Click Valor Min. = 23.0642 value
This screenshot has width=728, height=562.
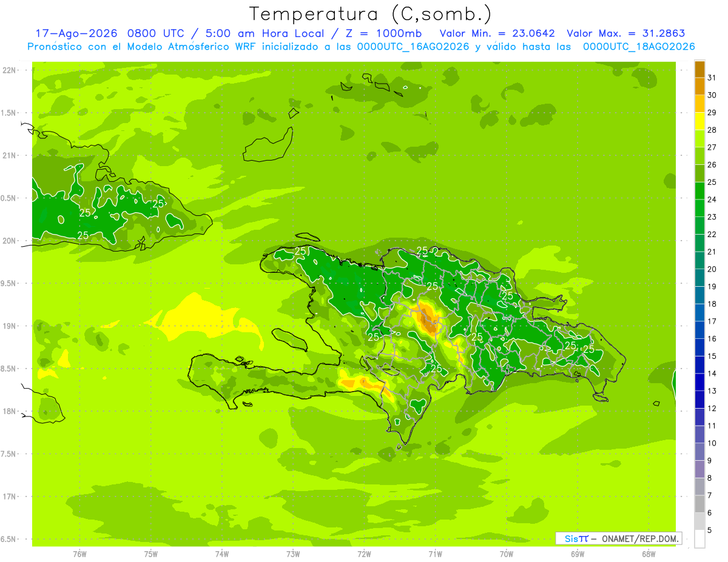click(x=497, y=33)
